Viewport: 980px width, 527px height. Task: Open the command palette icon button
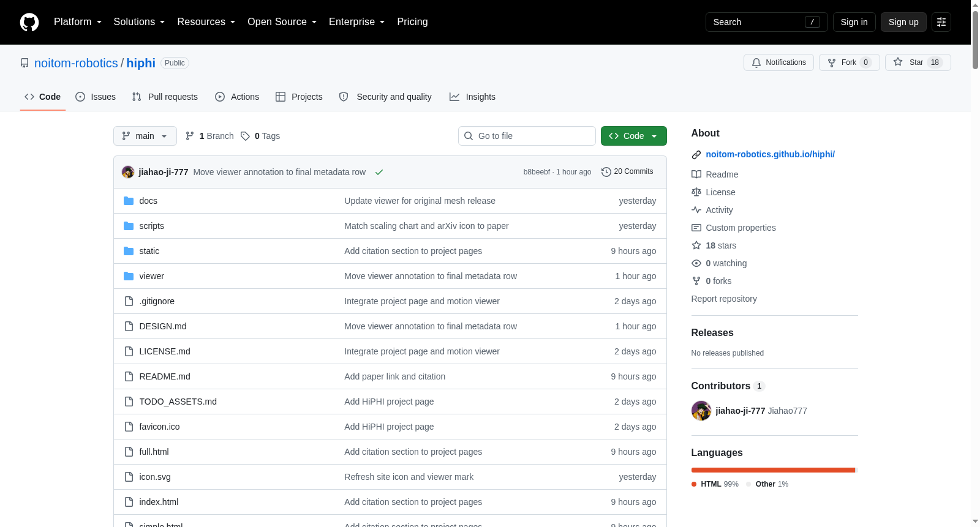click(x=941, y=22)
